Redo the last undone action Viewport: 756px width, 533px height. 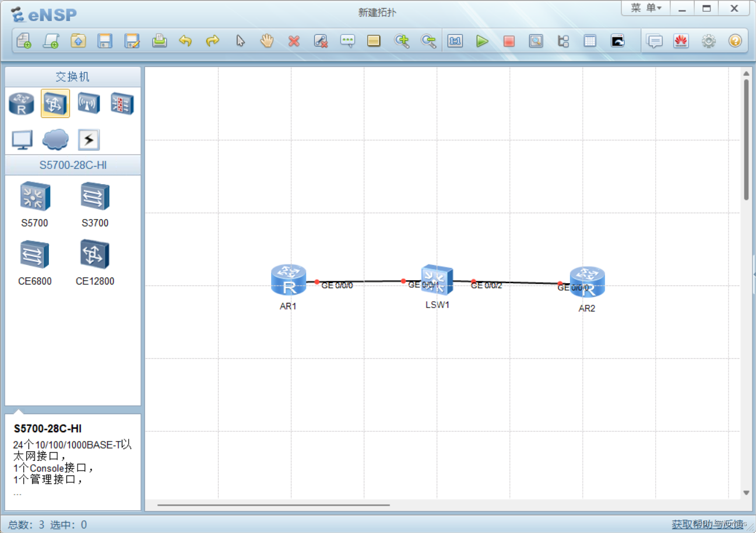[x=213, y=41]
